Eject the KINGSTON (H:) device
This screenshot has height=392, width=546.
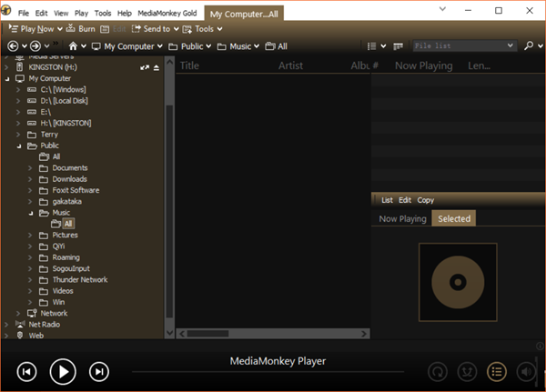(x=157, y=67)
